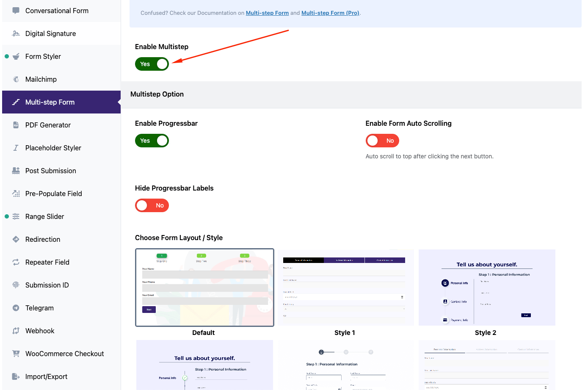Open the Mailchimp integration icon
The width and height of the screenshot is (588, 390).
[x=17, y=79]
